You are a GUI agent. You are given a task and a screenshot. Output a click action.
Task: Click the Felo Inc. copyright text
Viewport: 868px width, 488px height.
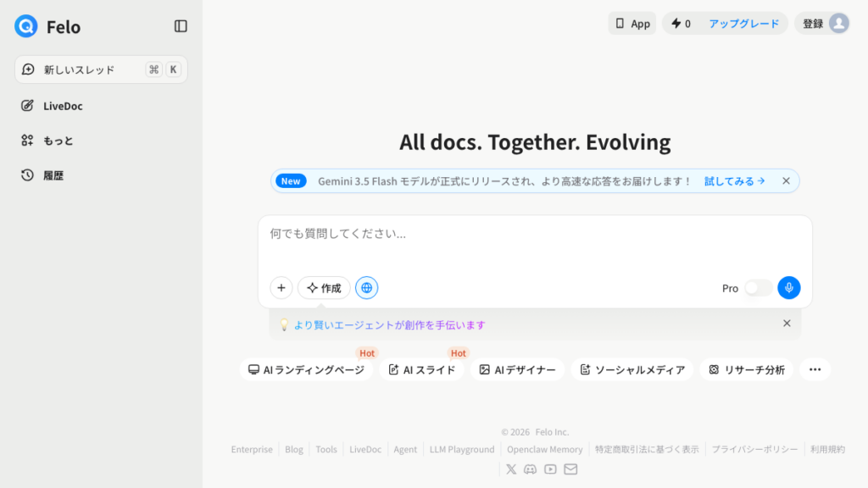pos(552,432)
